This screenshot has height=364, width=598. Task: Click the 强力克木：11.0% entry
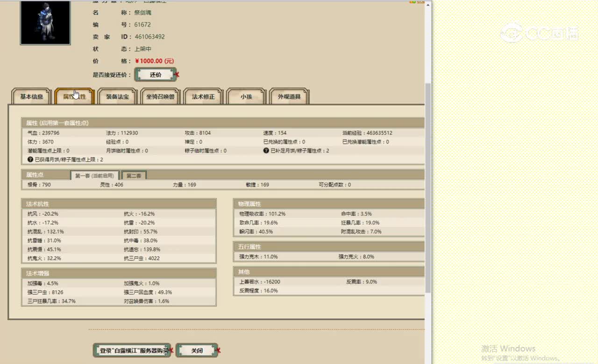258,257
